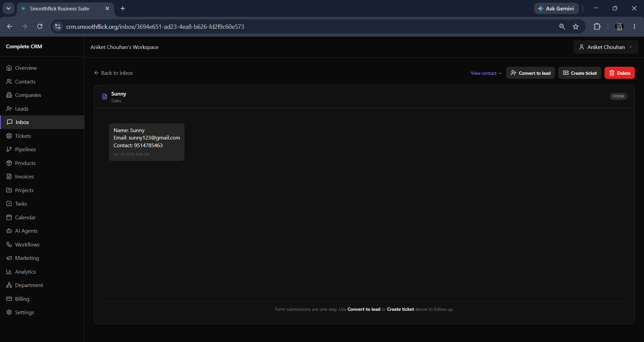This screenshot has width=644, height=342.
Task: Go to Contacts in the sidebar
Action: pyautogui.click(x=42, y=81)
